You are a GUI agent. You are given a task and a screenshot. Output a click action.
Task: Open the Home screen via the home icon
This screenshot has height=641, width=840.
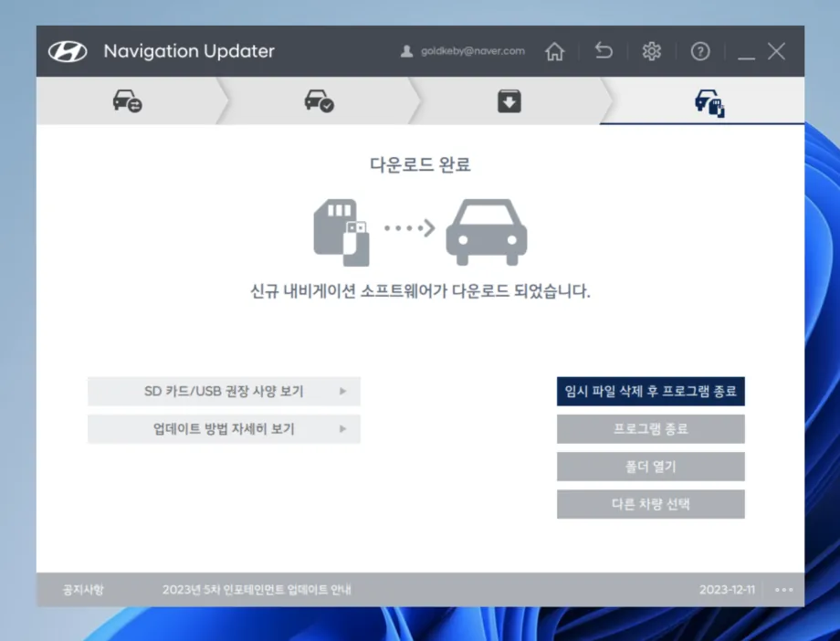[554, 51]
